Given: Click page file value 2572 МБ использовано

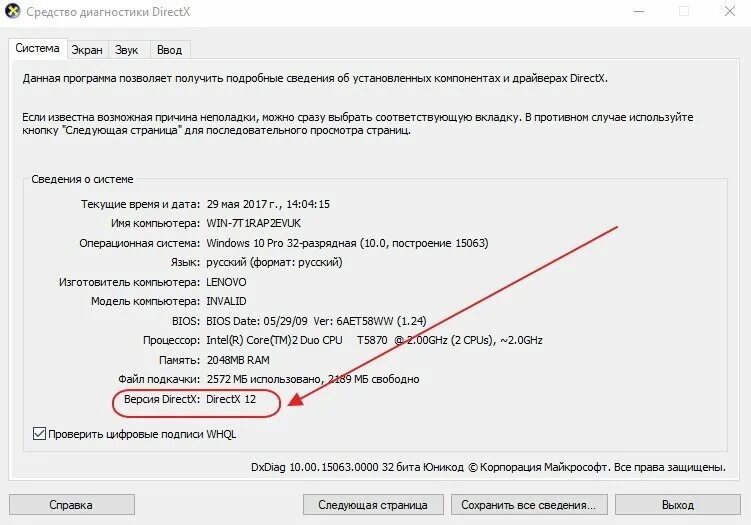Looking at the screenshot, I should [x=313, y=379].
